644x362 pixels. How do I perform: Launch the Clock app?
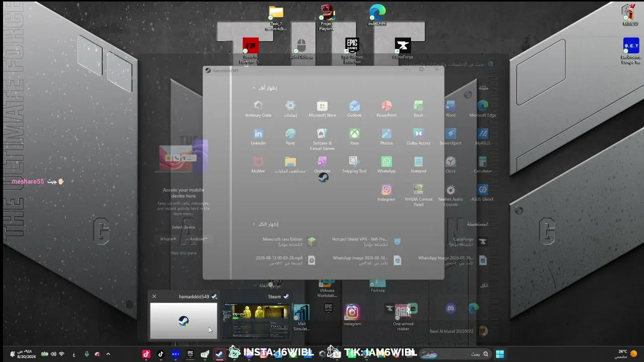pyautogui.click(x=450, y=165)
